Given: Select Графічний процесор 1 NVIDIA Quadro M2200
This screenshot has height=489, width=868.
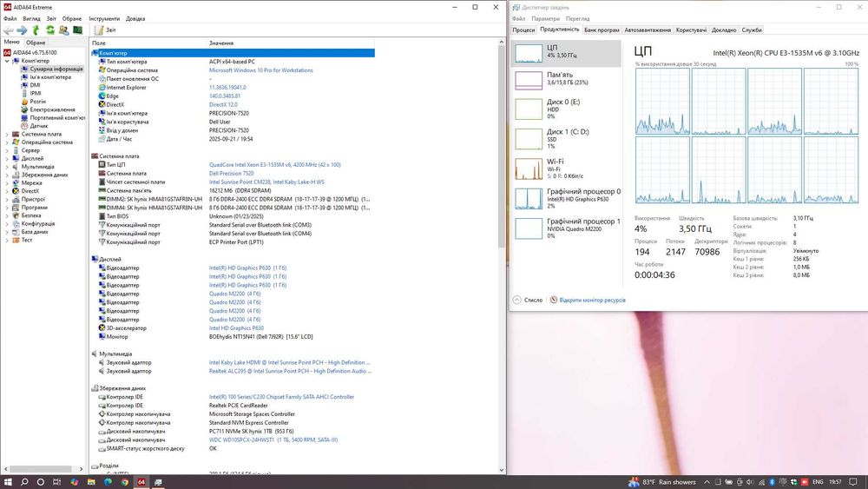Looking at the screenshot, I should coord(566,228).
